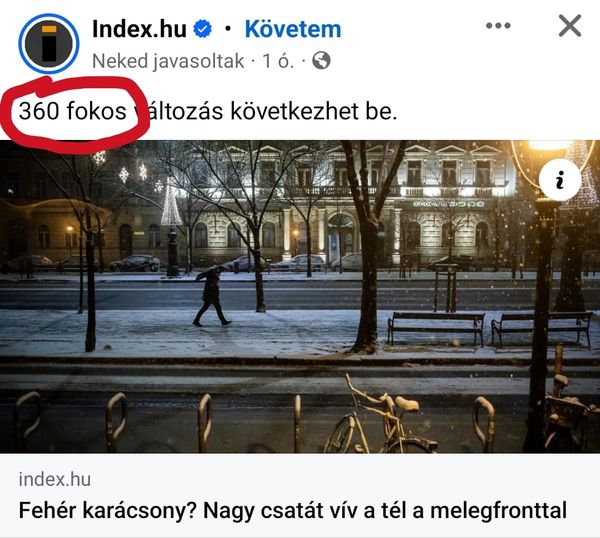600x538 pixels.
Task: Select the 'Neked javasoltak' label
Action: click(168, 61)
